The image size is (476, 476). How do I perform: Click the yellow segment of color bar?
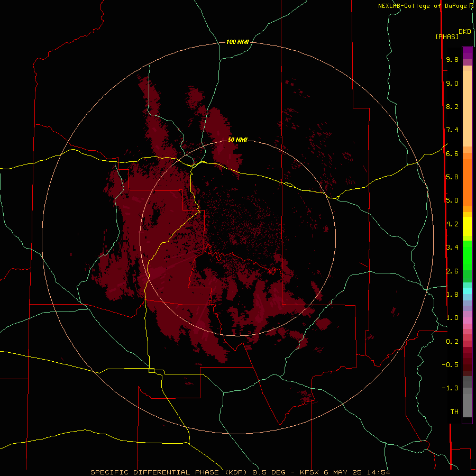click(x=467, y=226)
